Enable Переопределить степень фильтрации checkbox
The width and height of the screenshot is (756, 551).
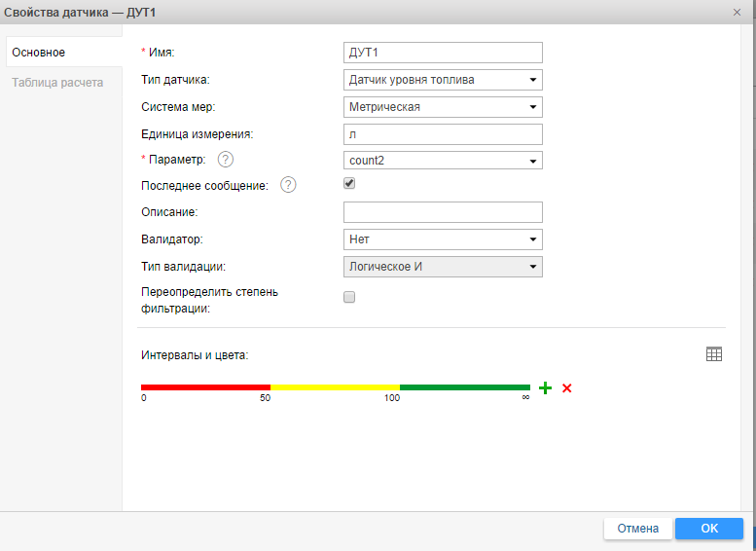coord(350,297)
